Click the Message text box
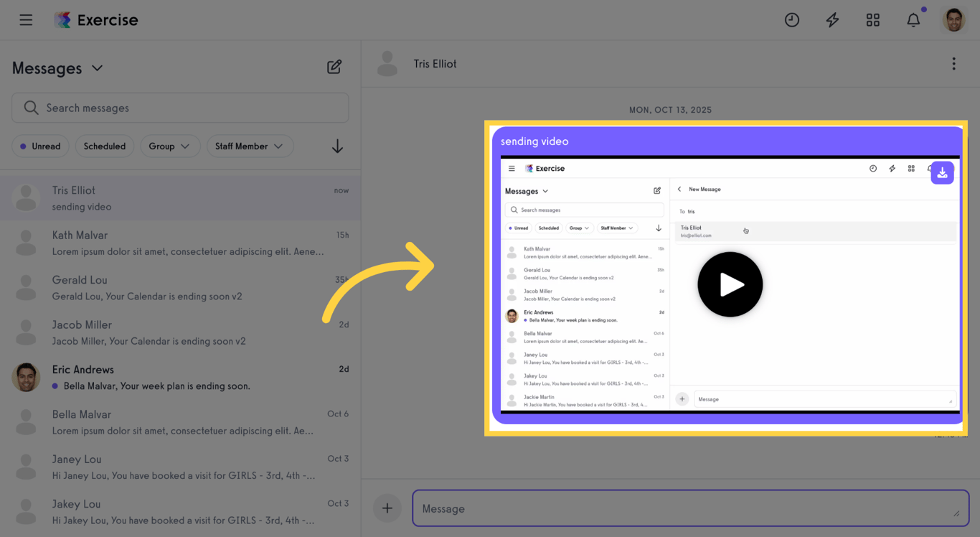The image size is (980, 537). pyautogui.click(x=690, y=508)
